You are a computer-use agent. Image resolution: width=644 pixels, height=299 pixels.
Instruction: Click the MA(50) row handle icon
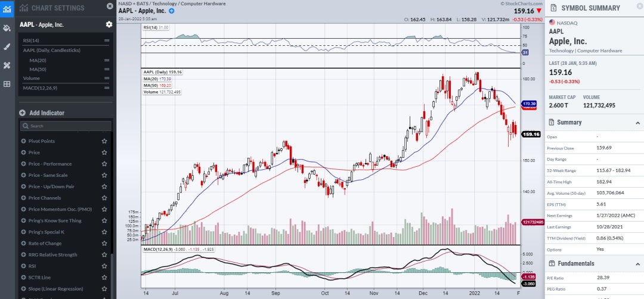coord(107,69)
